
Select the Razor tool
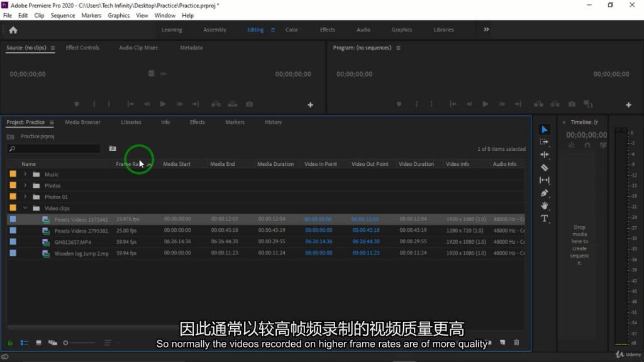coord(544,167)
